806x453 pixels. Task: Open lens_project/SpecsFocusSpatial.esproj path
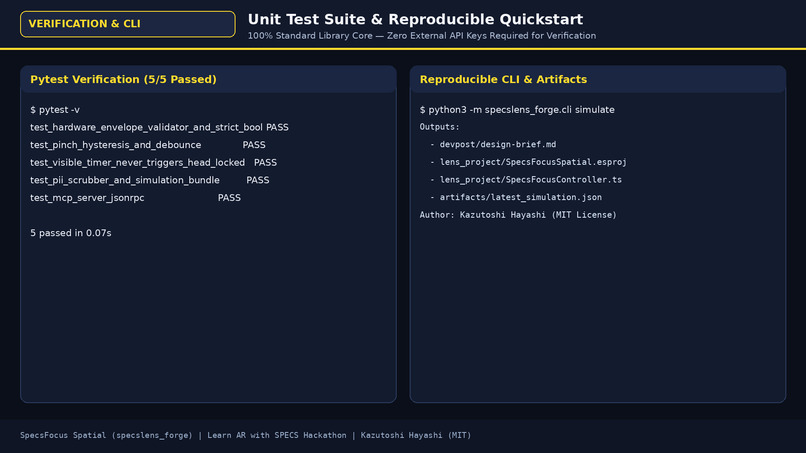(x=533, y=162)
